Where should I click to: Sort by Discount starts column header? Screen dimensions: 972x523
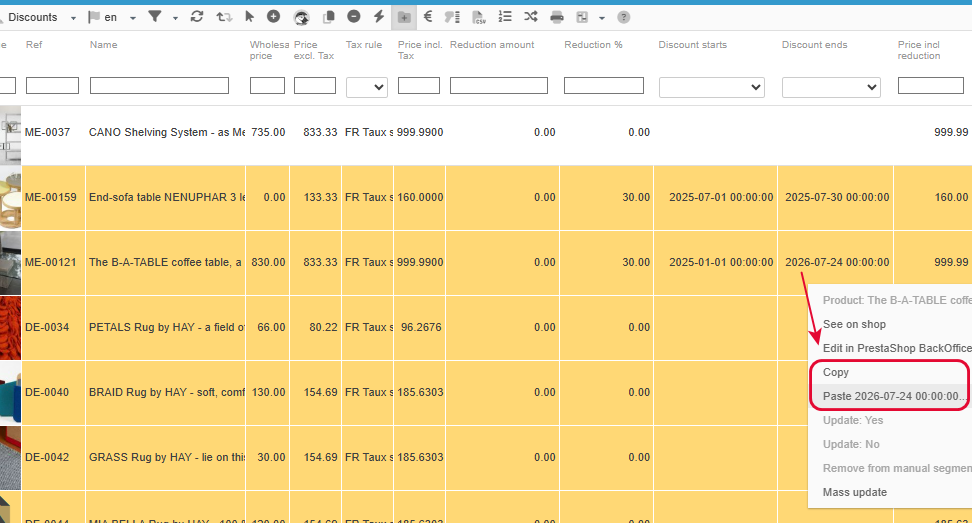coord(692,45)
